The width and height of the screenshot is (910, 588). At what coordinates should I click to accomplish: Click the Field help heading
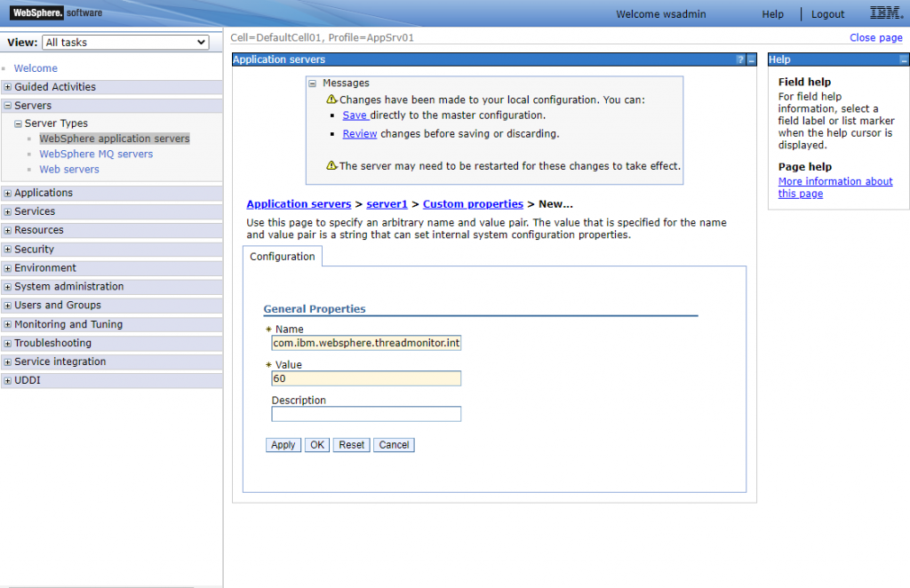pos(804,82)
